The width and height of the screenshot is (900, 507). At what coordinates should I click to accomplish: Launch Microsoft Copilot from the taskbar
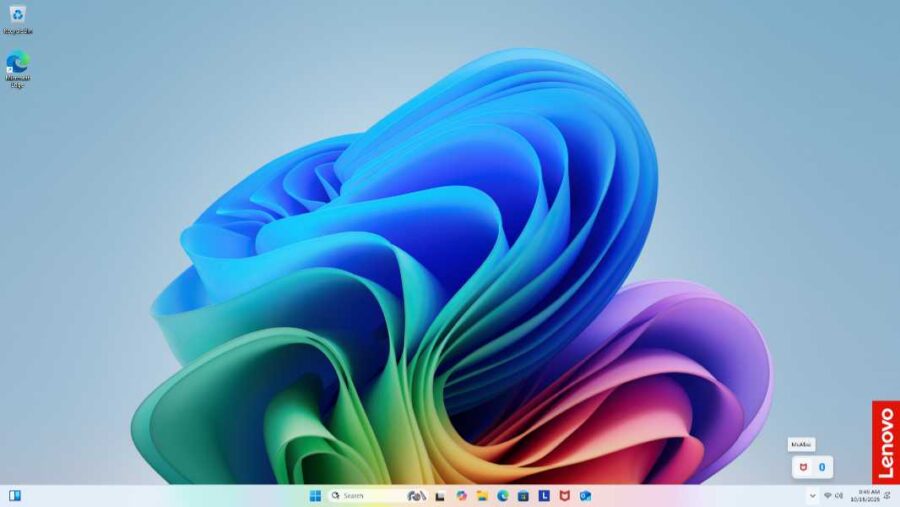pyautogui.click(x=461, y=496)
